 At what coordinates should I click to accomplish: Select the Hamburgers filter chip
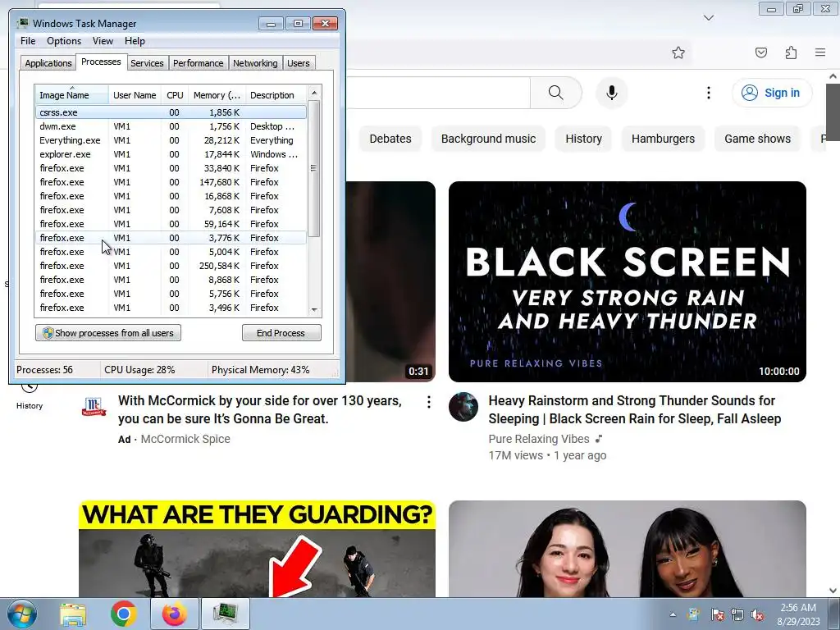(x=663, y=139)
